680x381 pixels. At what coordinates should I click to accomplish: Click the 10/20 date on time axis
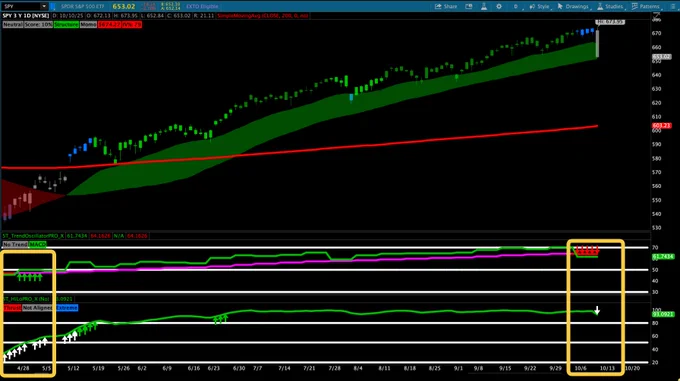pos(632,368)
